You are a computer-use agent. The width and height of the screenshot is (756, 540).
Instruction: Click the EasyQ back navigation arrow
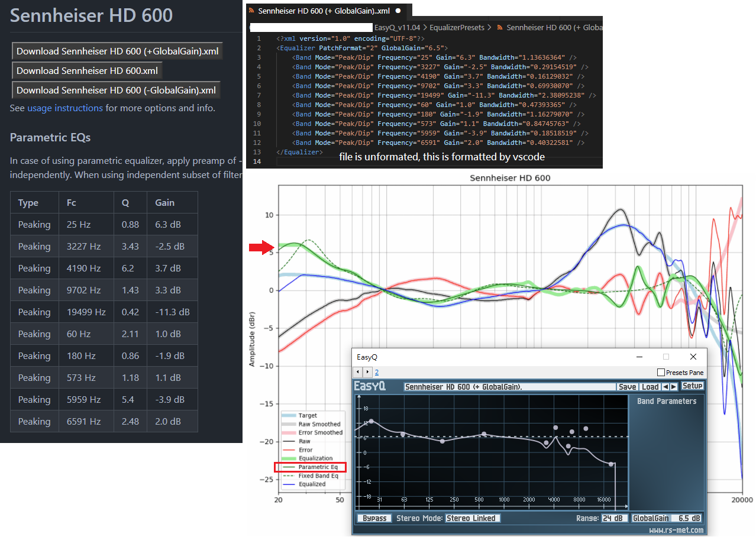pyautogui.click(x=357, y=372)
